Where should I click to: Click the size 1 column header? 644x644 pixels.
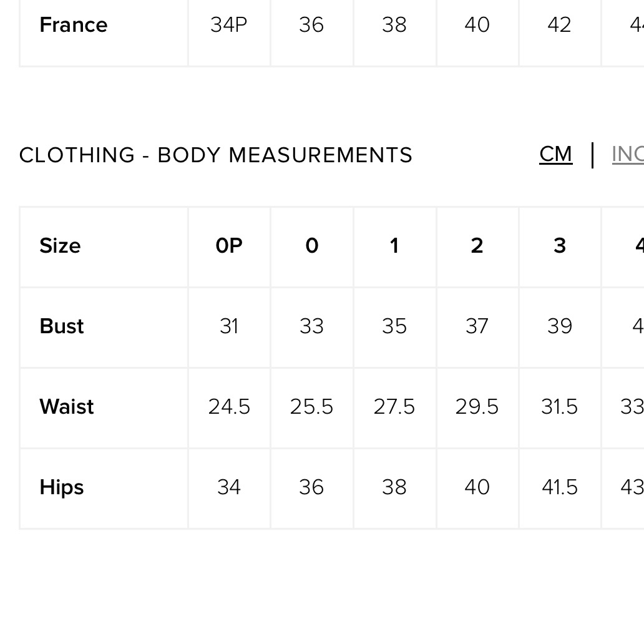(x=394, y=246)
